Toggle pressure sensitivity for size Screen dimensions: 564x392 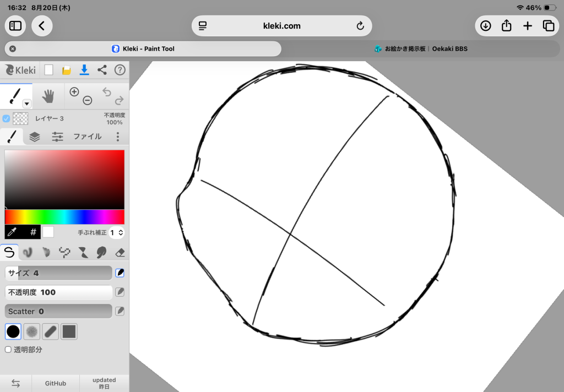tap(120, 273)
